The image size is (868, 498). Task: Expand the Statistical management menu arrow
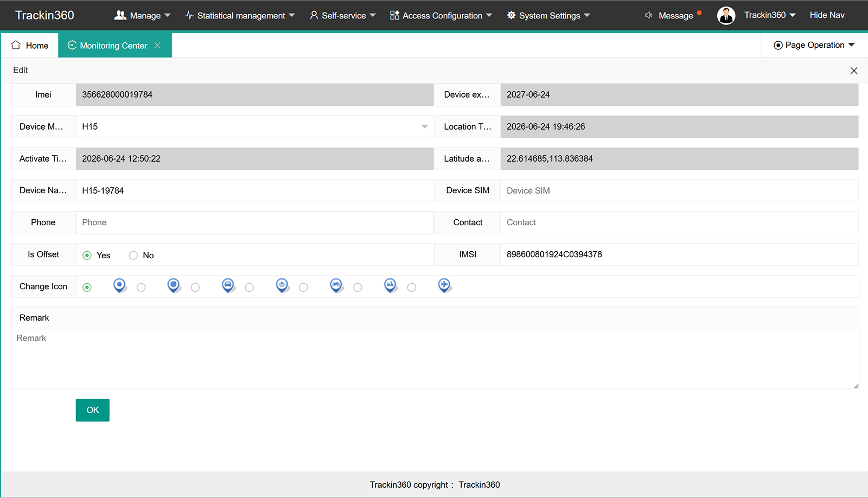pyautogui.click(x=292, y=15)
